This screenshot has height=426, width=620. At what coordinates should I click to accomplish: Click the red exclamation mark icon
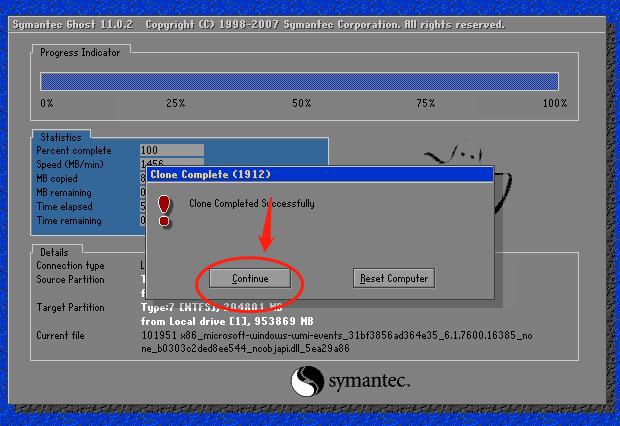click(x=164, y=211)
